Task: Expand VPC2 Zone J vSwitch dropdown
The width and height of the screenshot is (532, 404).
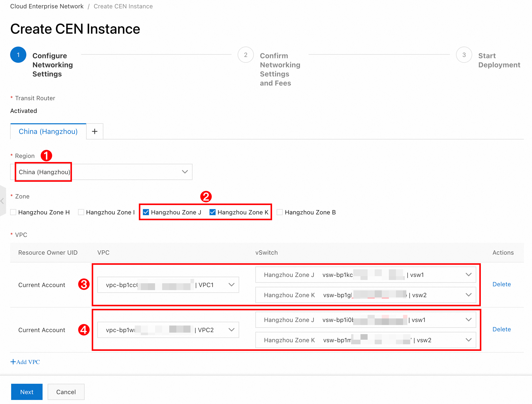Action: click(366, 320)
